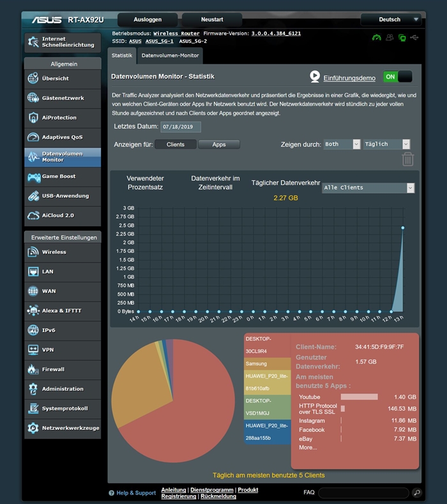Click the Alexa & IFTTT icon
447x504 pixels.
33,310
